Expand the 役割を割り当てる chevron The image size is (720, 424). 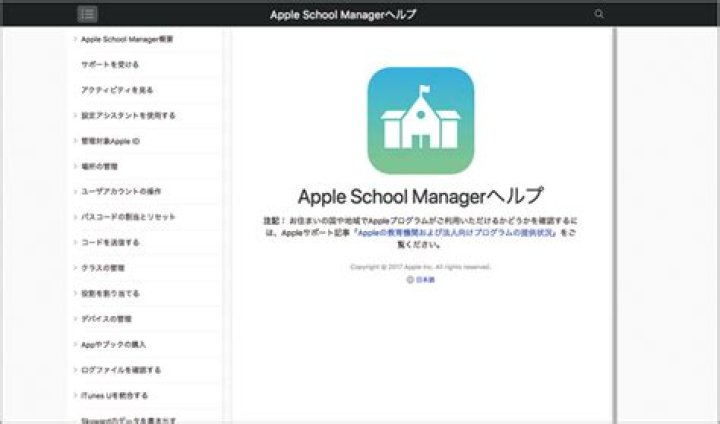75,293
